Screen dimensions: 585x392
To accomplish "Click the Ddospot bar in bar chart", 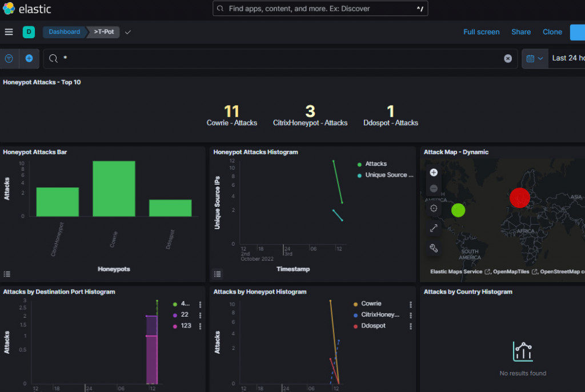I will click(x=170, y=208).
